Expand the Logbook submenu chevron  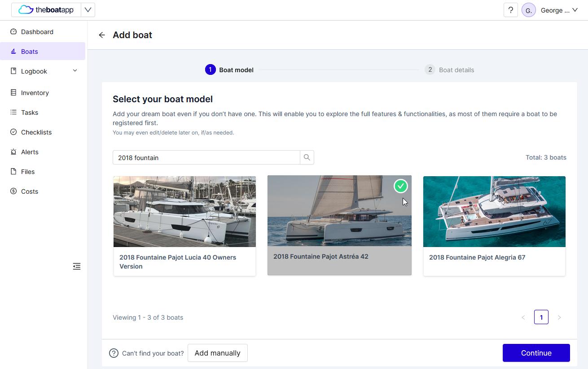point(75,71)
